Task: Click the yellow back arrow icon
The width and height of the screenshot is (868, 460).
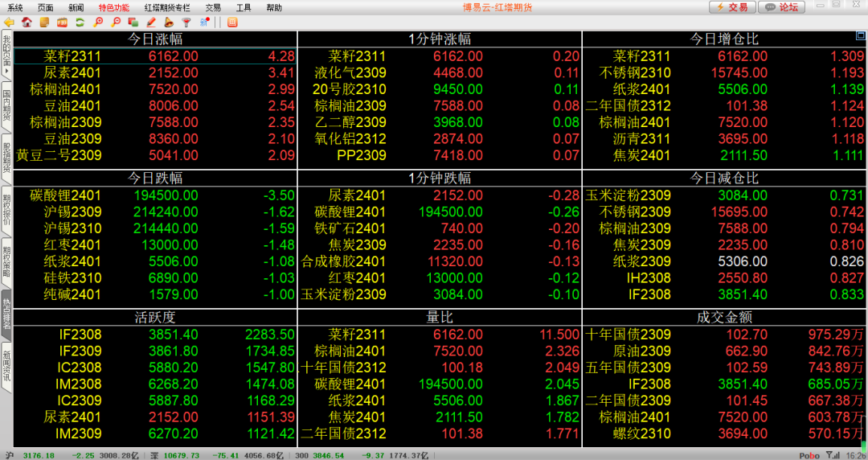Action: pos(10,22)
